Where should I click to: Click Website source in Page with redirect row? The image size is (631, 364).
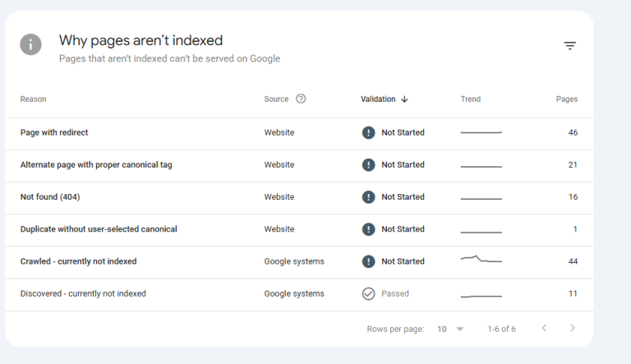279,132
